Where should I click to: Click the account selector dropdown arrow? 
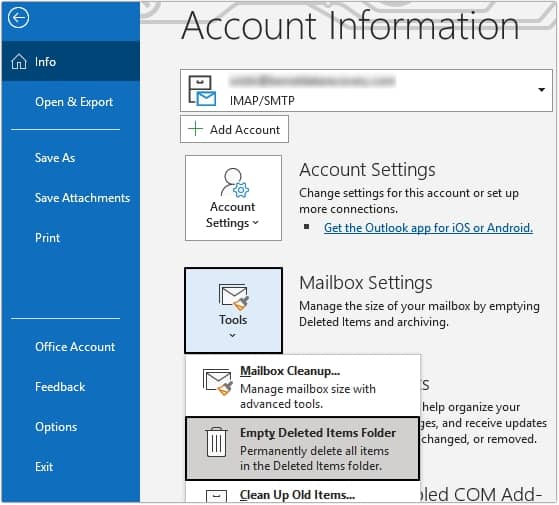click(541, 90)
